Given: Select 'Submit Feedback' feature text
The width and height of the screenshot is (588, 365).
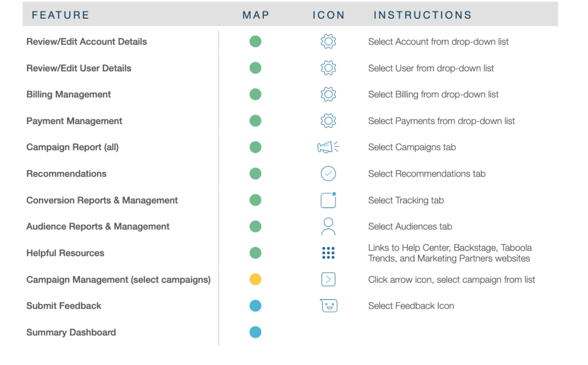Looking at the screenshot, I should point(64,306).
